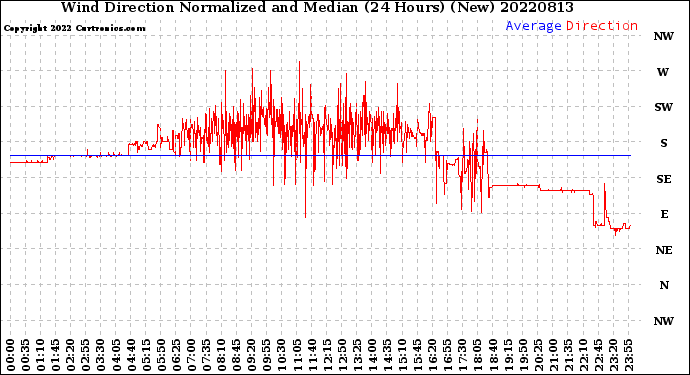
Task: Click the 07:35 time axis label
Action: point(206,355)
